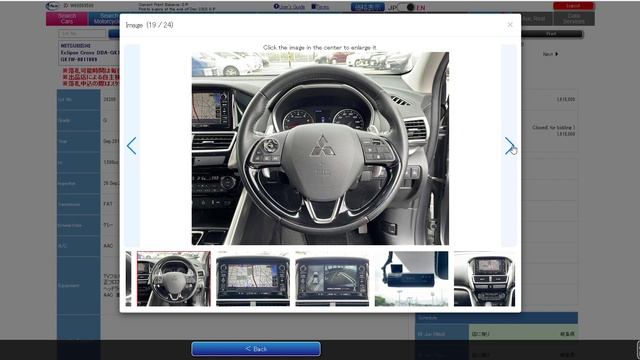Screen dimensions: 640x360
Task: Select the center console thumbnail
Action: pyautogui.click(x=484, y=278)
